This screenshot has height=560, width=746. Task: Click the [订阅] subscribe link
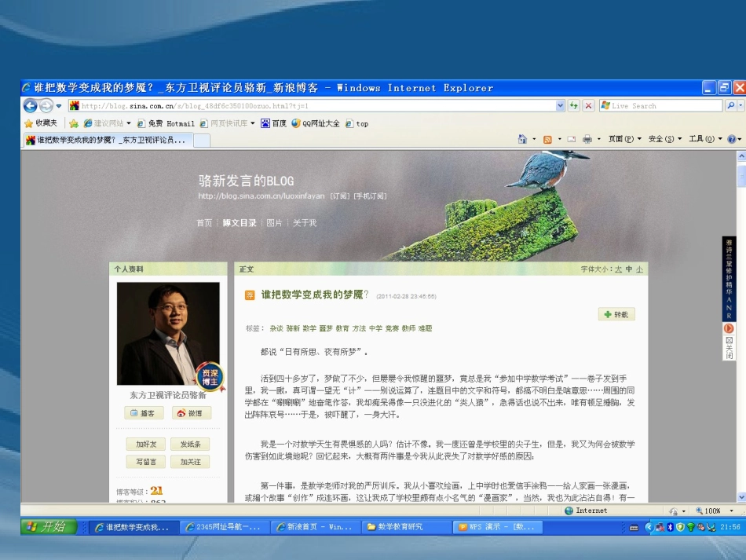coord(340,196)
